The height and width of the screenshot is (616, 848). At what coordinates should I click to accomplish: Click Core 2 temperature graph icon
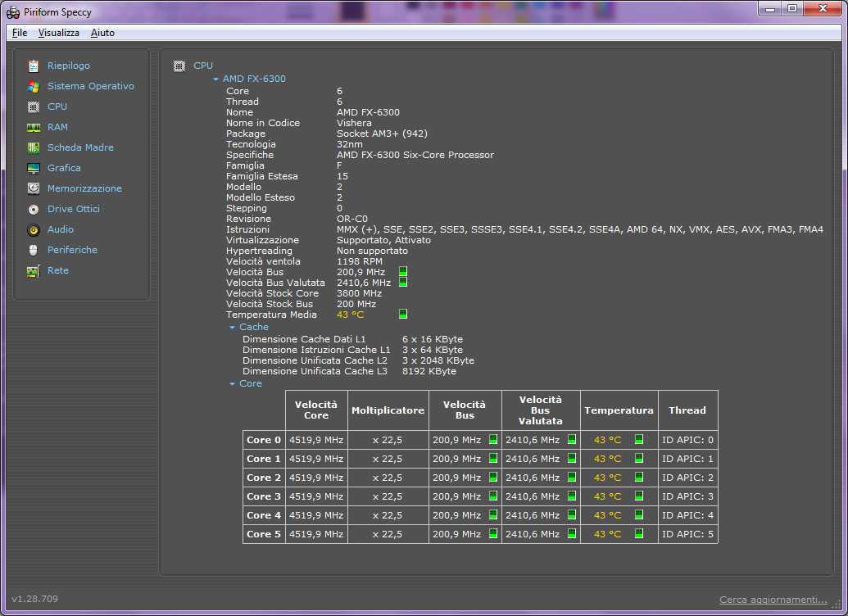pos(639,477)
